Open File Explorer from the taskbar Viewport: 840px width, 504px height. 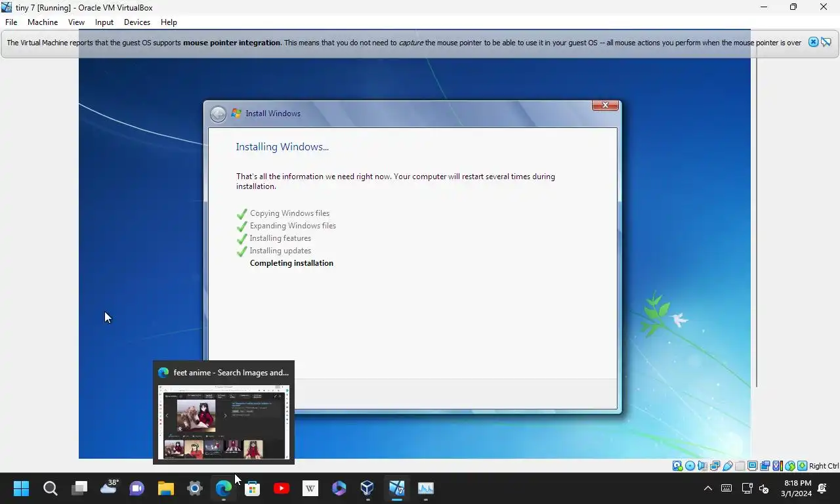tap(166, 488)
